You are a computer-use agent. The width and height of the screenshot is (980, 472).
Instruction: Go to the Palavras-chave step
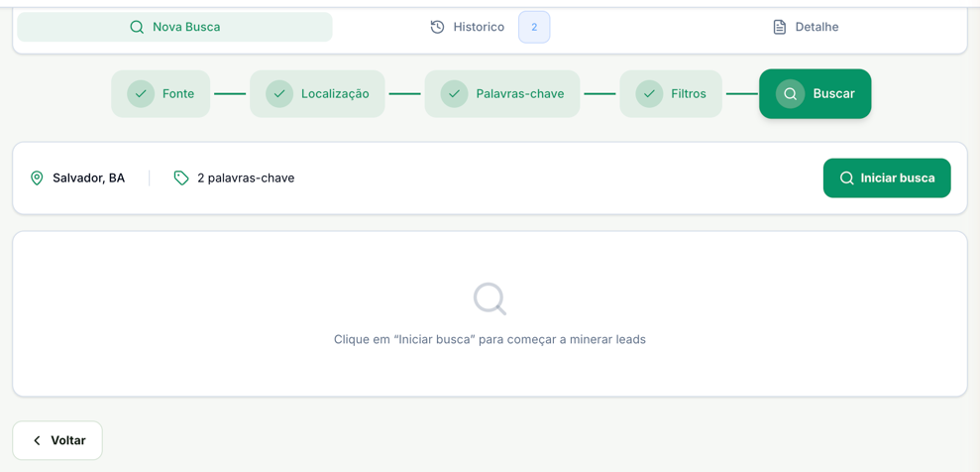tap(502, 94)
